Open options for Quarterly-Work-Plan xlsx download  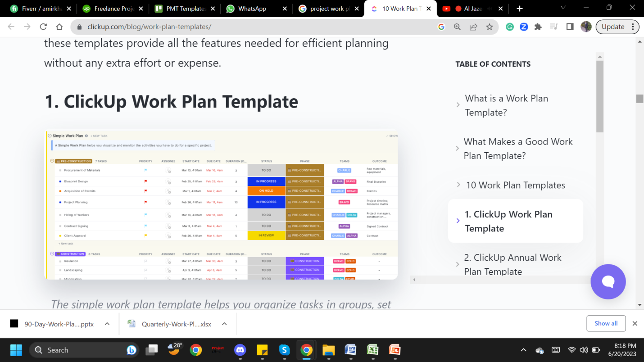(x=224, y=324)
